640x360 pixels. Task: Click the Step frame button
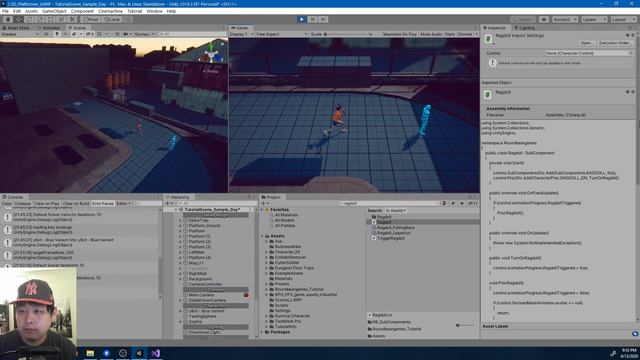(323, 19)
